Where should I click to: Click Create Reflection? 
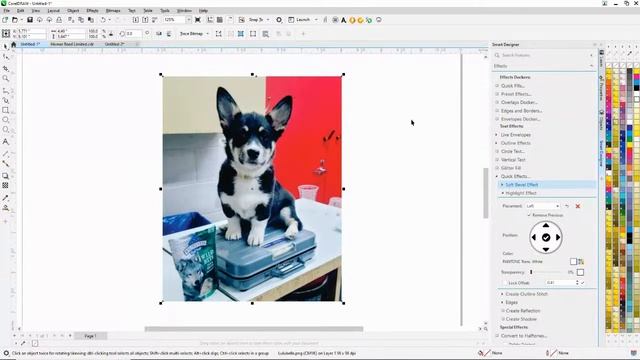coord(523,311)
